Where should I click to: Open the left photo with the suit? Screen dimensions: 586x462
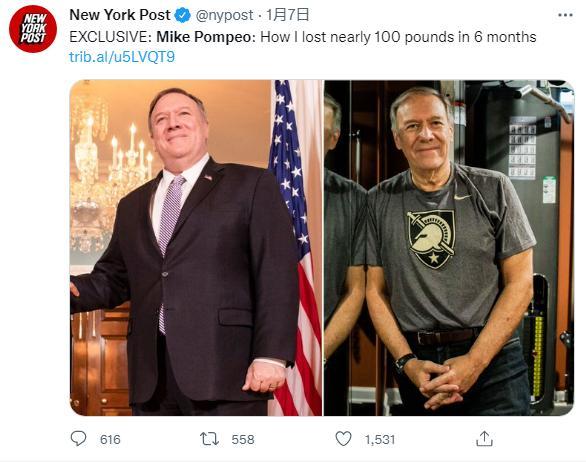pyautogui.click(x=196, y=247)
